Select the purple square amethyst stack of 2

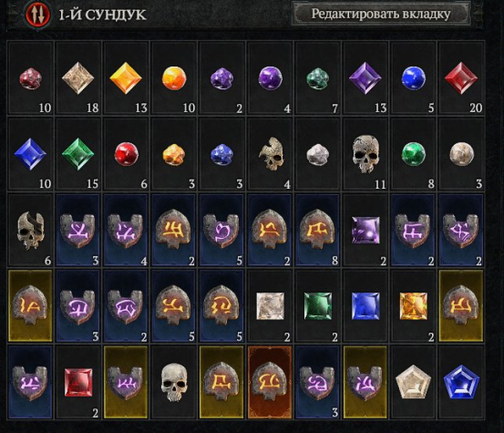point(365,230)
